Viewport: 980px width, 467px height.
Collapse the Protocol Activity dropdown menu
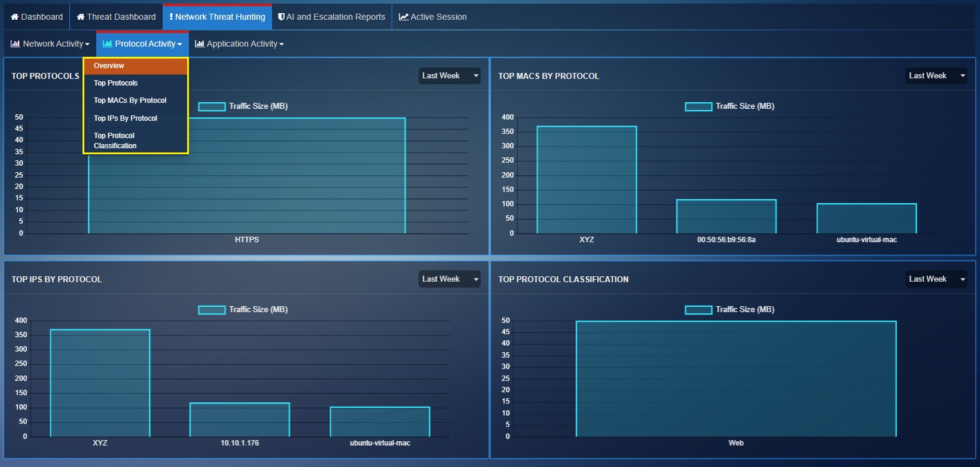[142, 44]
